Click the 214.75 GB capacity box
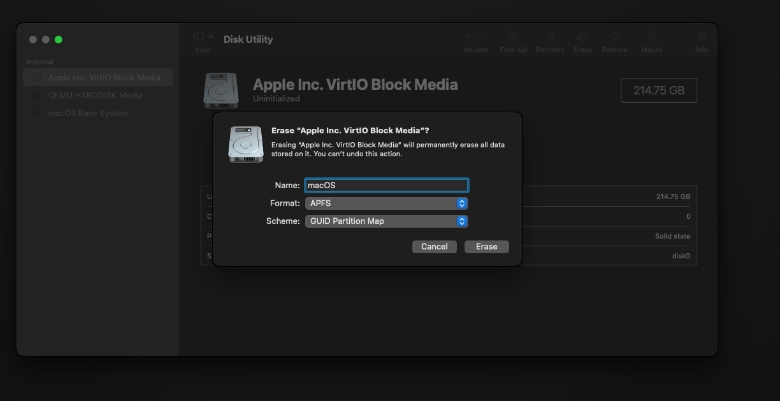780x401 pixels. coord(658,89)
